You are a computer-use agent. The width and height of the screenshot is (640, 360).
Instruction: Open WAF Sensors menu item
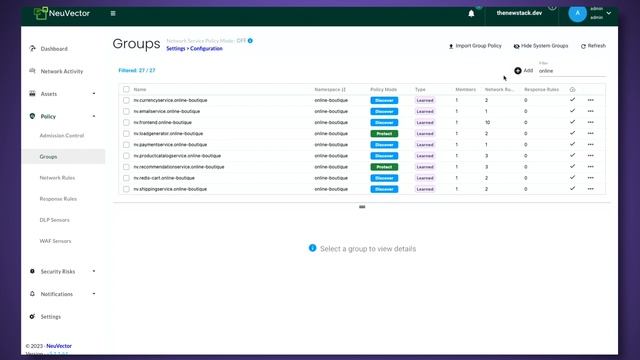point(55,241)
